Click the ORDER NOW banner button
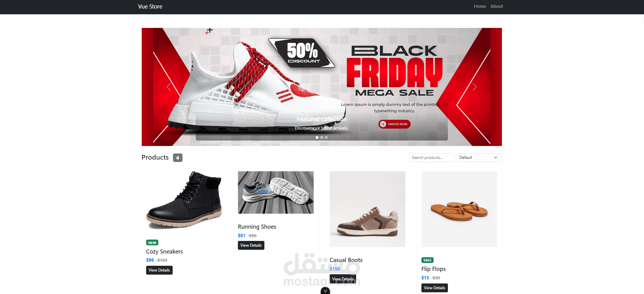 click(394, 124)
